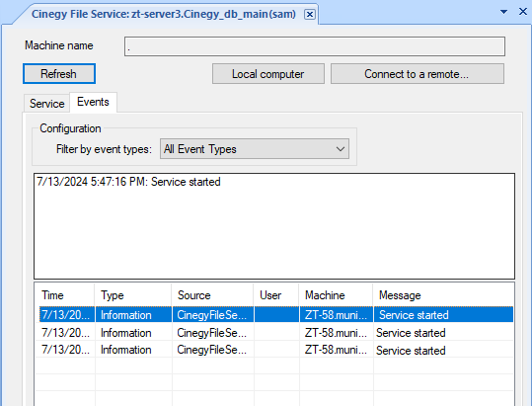The height and width of the screenshot is (406, 532).
Task: Close the Cinegy File Service tab
Action: pos(310,14)
